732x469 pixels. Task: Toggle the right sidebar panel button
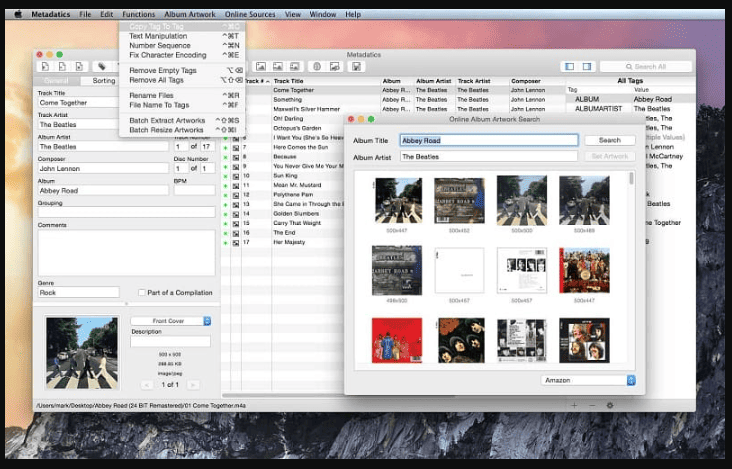[x=587, y=67]
